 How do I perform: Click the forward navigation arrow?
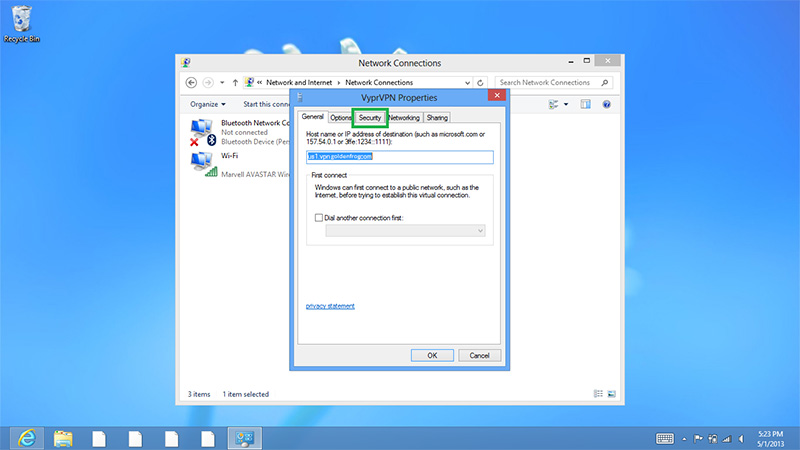(208, 83)
